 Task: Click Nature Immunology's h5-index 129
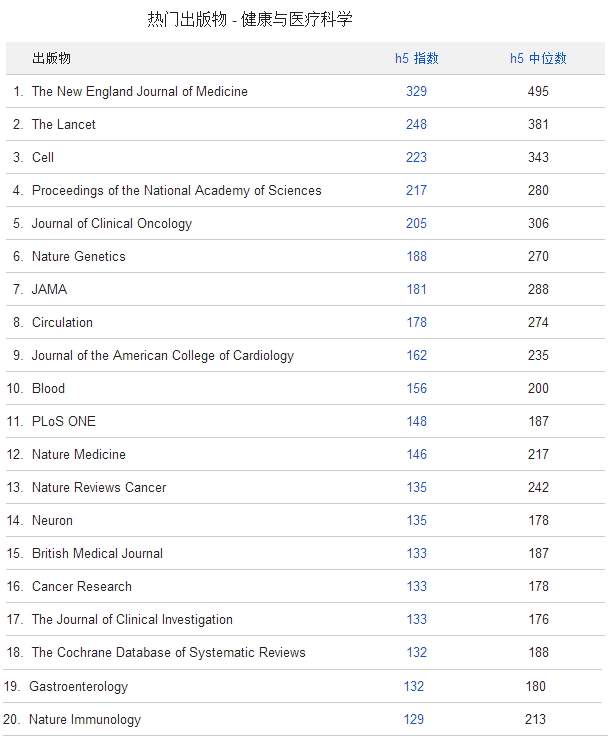click(x=413, y=719)
